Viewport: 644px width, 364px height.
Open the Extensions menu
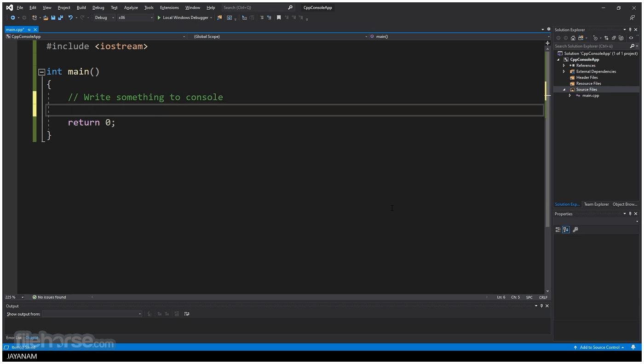(169, 8)
